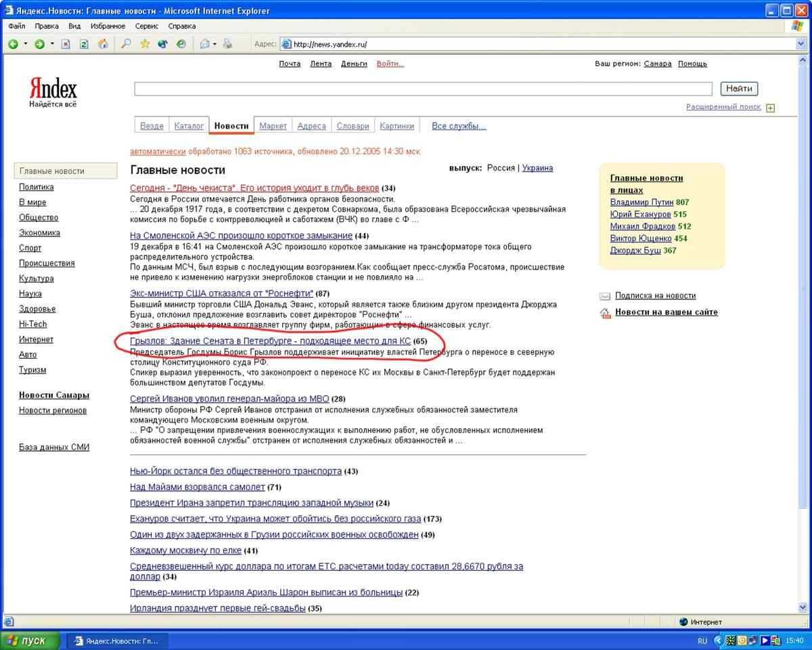Open the Back button history dropdown

[26, 44]
